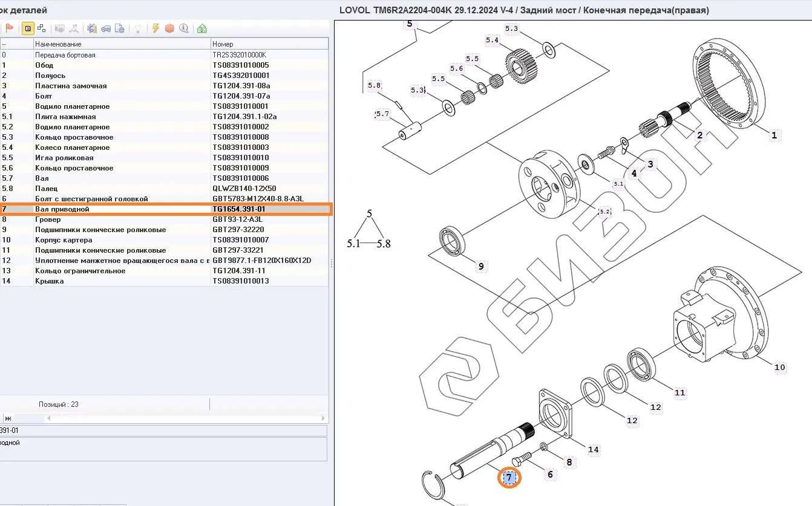Toggle the highlighted numbered-square toolbar button

28,28
